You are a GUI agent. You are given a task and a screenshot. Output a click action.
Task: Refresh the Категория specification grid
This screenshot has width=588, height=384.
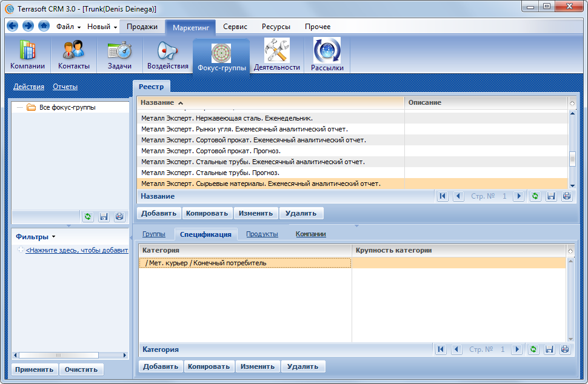[x=533, y=349]
